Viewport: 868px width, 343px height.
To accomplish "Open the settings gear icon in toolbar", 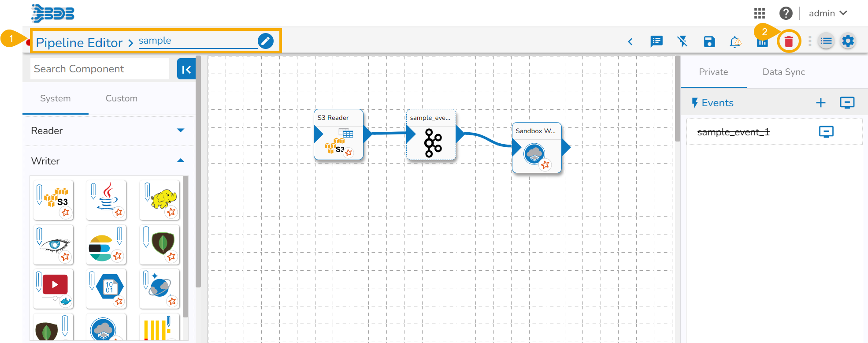I will [x=848, y=41].
